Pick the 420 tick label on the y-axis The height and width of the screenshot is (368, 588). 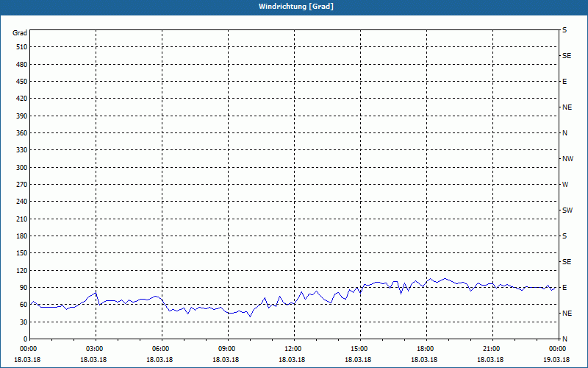point(22,99)
